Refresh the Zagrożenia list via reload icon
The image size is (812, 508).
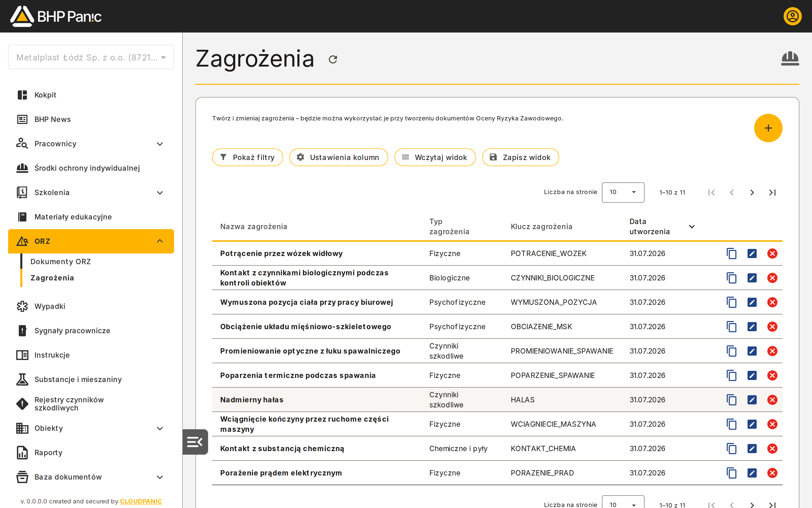pyautogui.click(x=333, y=59)
